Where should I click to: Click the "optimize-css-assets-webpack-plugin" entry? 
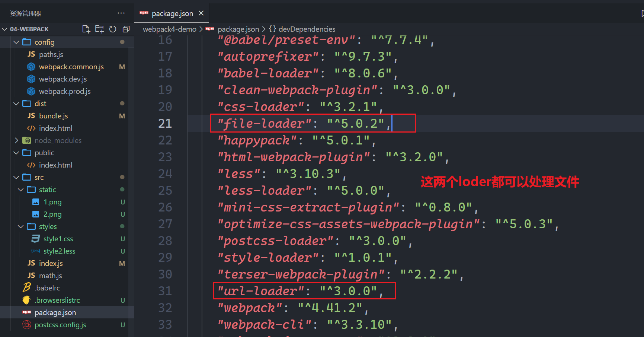point(349,224)
